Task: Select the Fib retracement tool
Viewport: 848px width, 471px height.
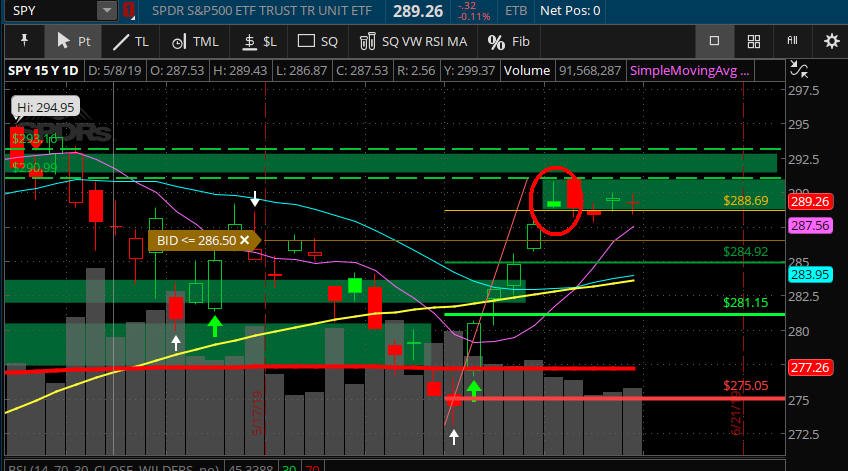Action: [x=508, y=42]
